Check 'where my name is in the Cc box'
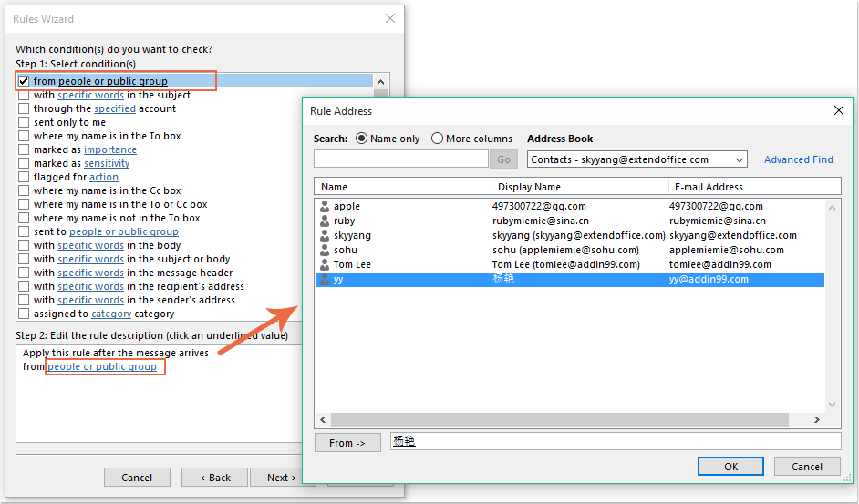859x504 pixels. click(x=24, y=190)
